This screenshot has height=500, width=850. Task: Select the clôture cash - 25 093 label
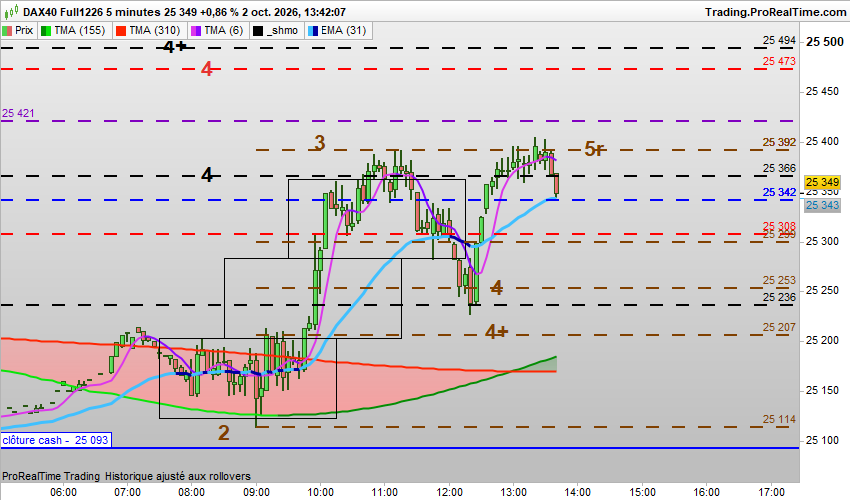coord(56,440)
